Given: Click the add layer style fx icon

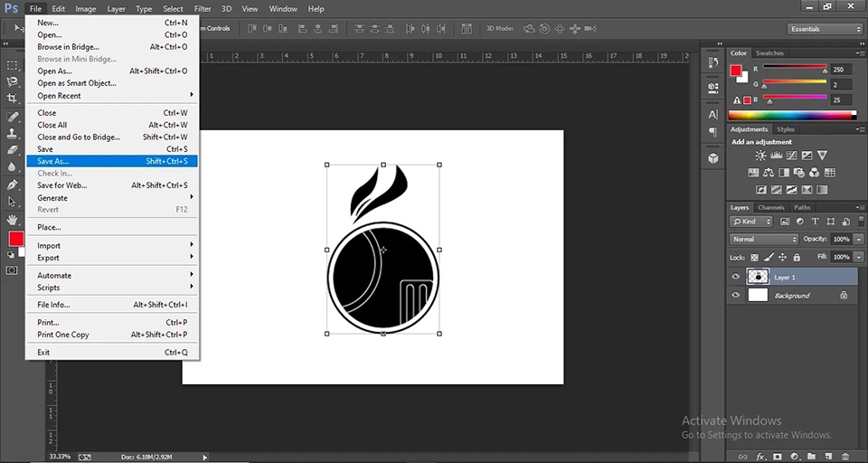Looking at the screenshot, I should (760, 457).
